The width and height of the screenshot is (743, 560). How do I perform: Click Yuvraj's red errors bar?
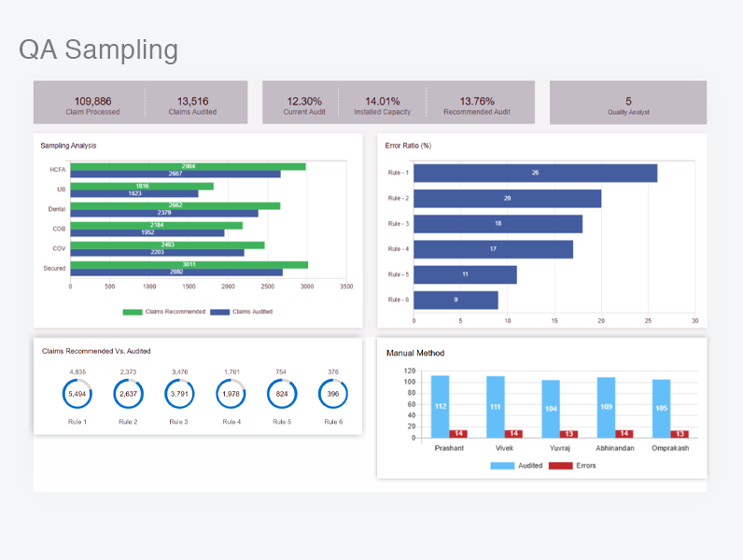[x=568, y=434]
